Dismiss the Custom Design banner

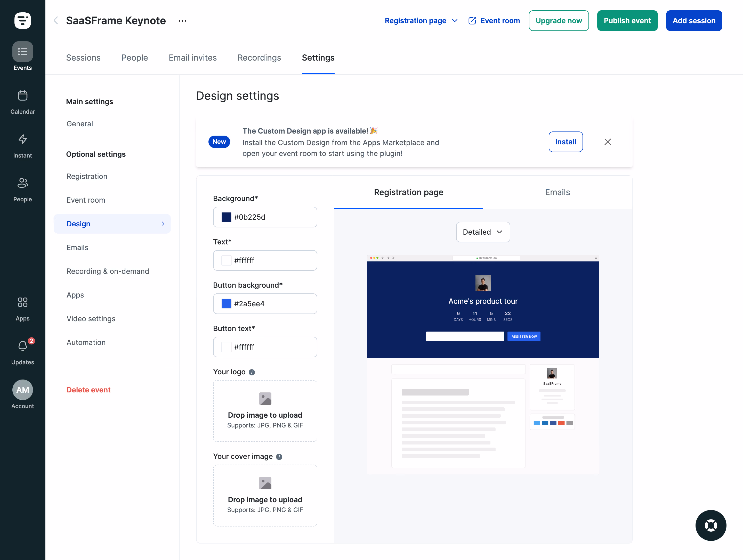(x=608, y=142)
